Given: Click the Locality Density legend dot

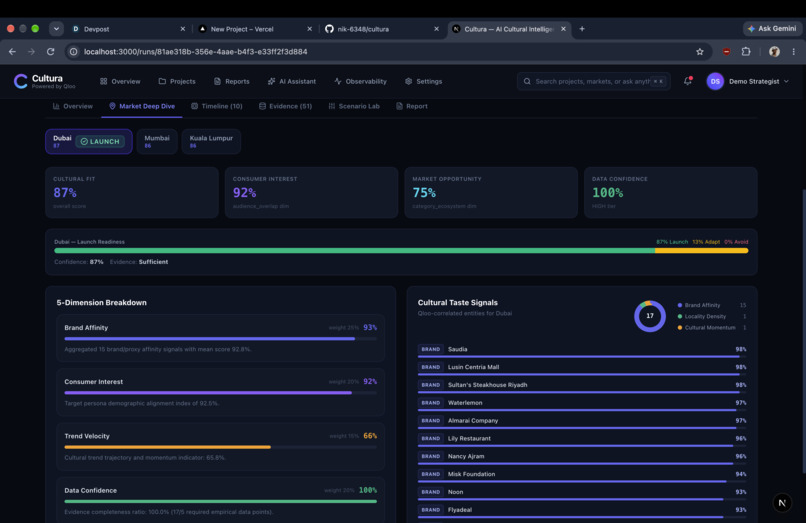Looking at the screenshot, I should pos(680,317).
